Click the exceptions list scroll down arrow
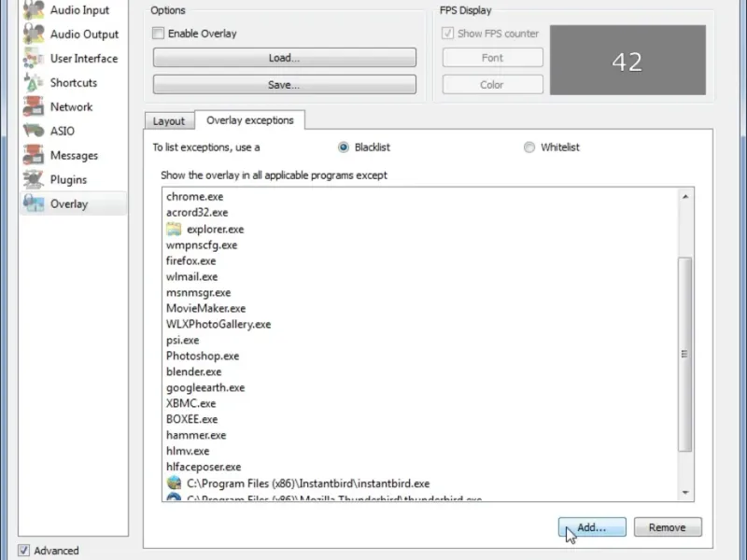Viewport: 747px width, 560px height. (x=685, y=493)
